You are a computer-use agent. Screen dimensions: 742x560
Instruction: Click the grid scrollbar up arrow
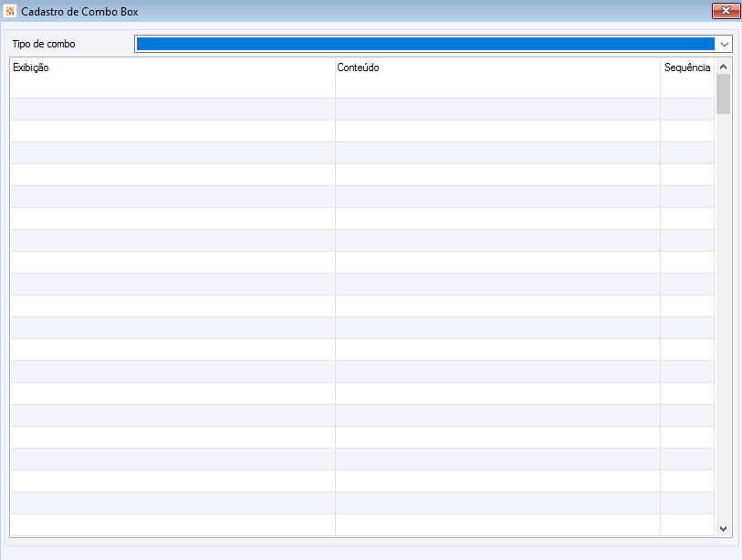723,67
